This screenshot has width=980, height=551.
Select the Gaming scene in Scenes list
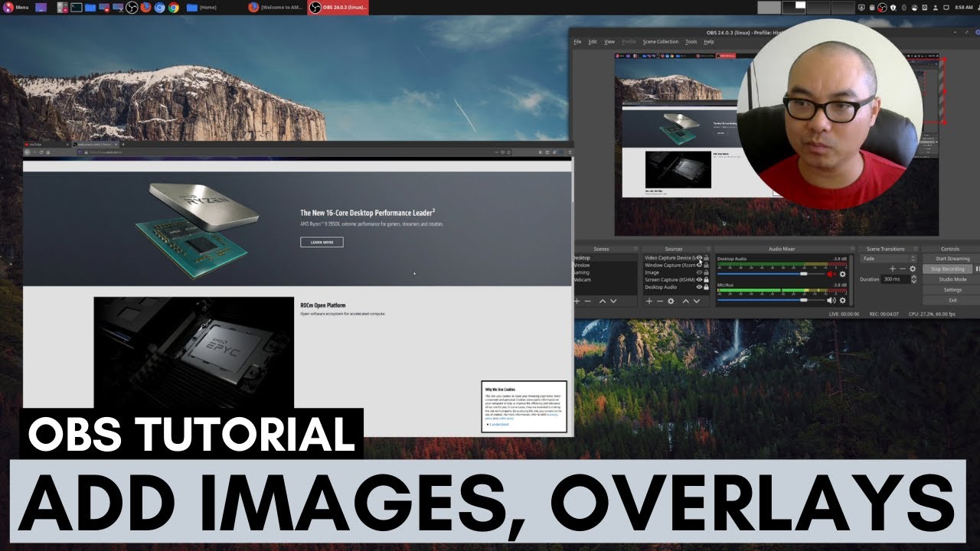point(605,272)
